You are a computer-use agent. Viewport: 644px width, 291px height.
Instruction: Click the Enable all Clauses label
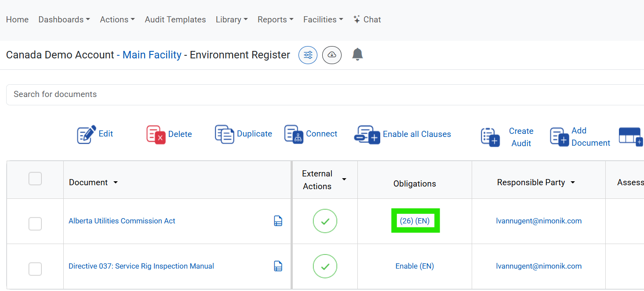click(417, 134)
